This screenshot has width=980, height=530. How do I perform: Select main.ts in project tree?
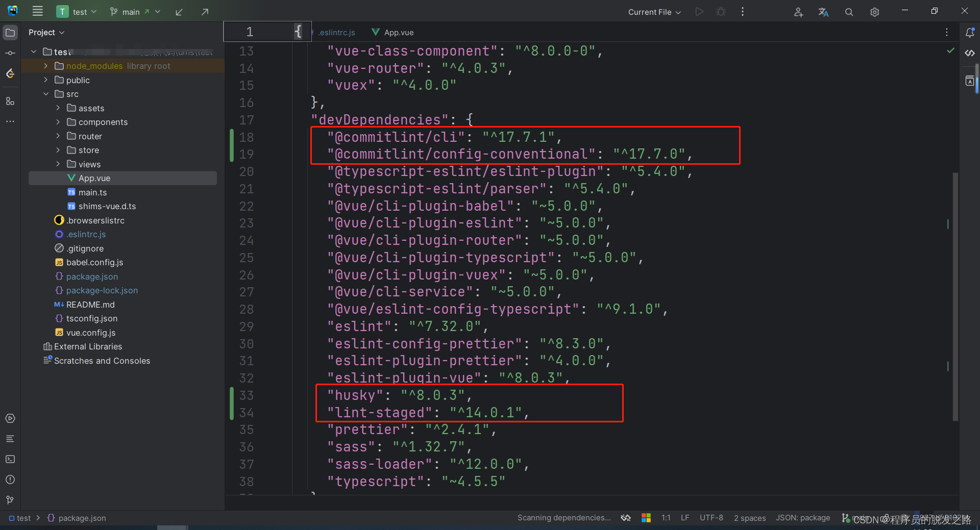[92, 192]
